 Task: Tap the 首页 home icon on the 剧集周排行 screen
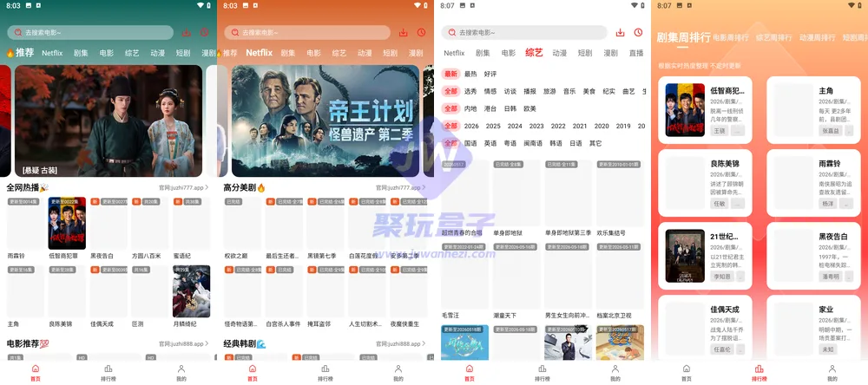pyautogui.click(x=687, y=369)
